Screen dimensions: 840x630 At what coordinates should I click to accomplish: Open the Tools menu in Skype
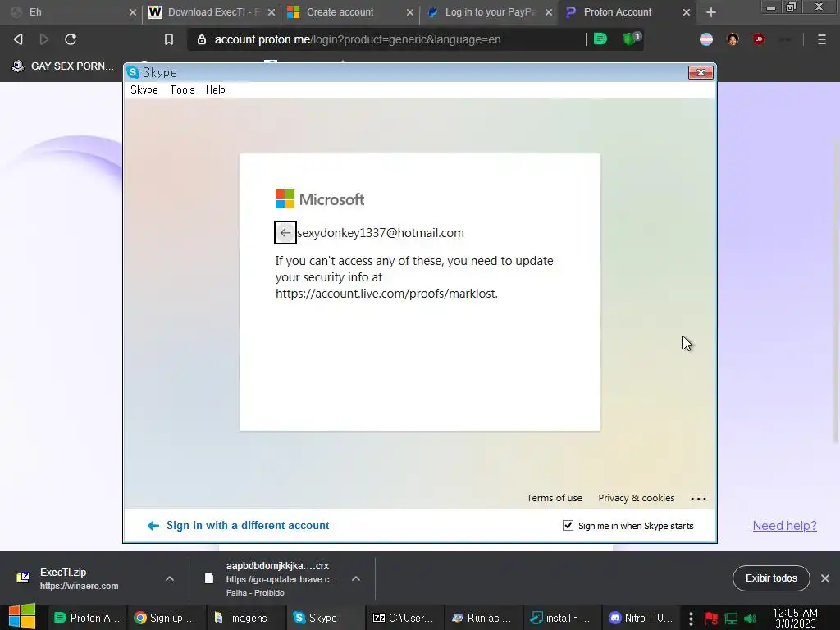pyautogui.click(x=182, y=90)
